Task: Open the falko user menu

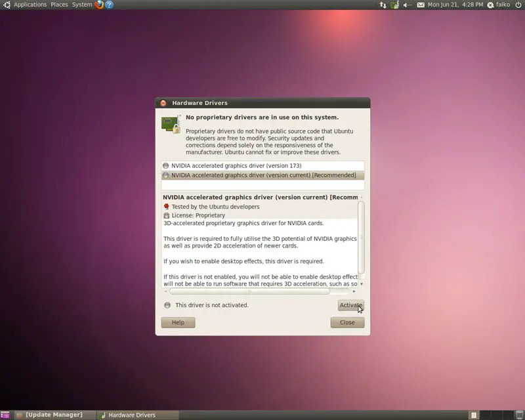Action: [499, 5]
